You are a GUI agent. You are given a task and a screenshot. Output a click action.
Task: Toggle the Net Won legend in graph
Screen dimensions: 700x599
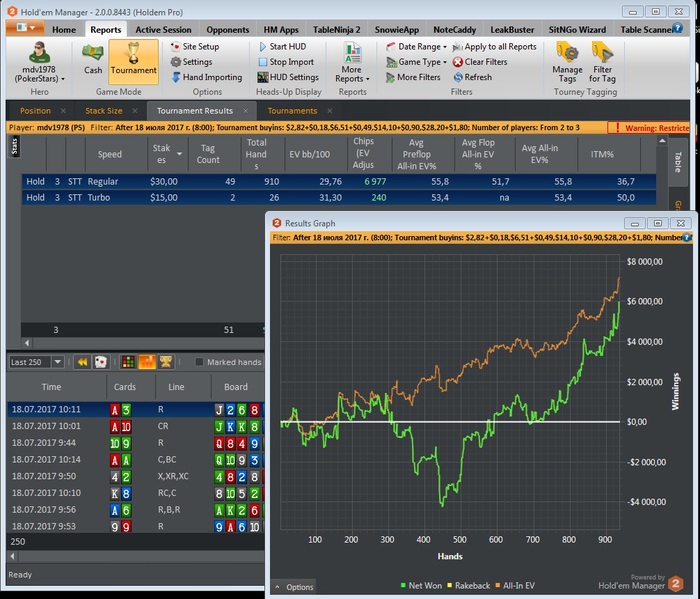point(421,586)
